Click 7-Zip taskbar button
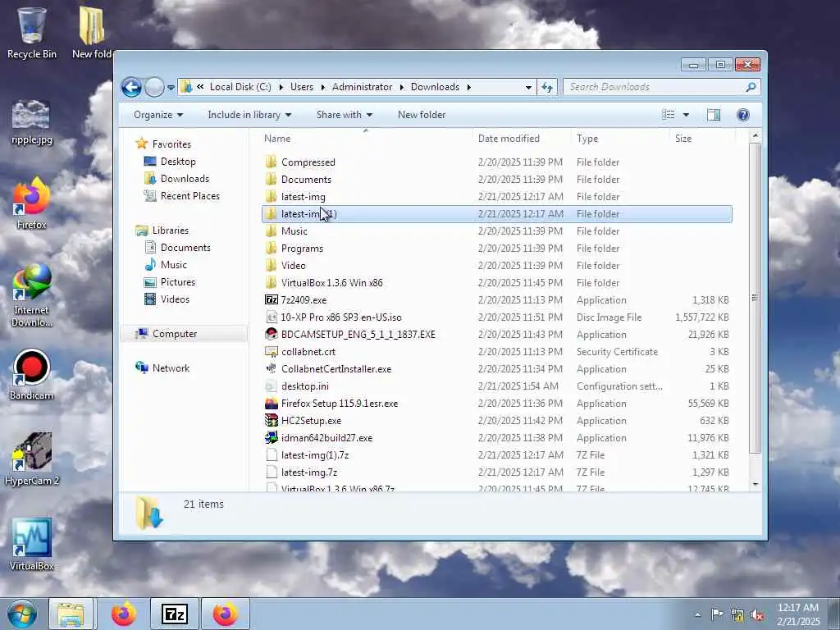This screenshot has height=630, width=840. 175,614
